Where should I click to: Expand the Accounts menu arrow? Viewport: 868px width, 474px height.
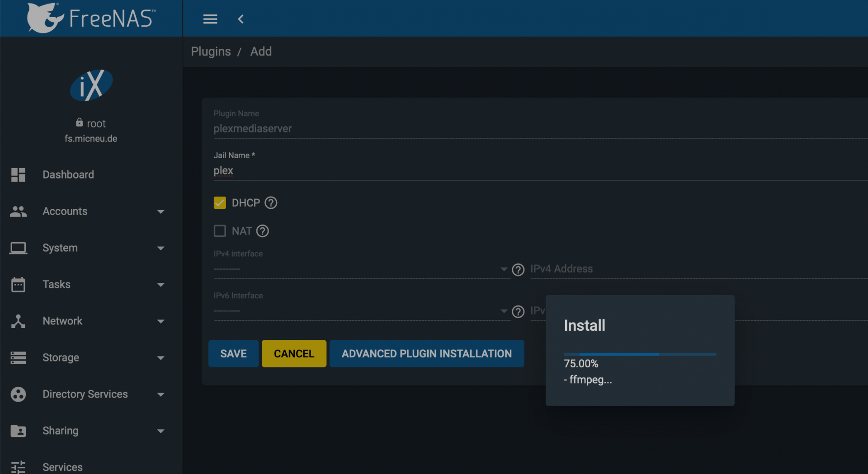pos(160,211)
